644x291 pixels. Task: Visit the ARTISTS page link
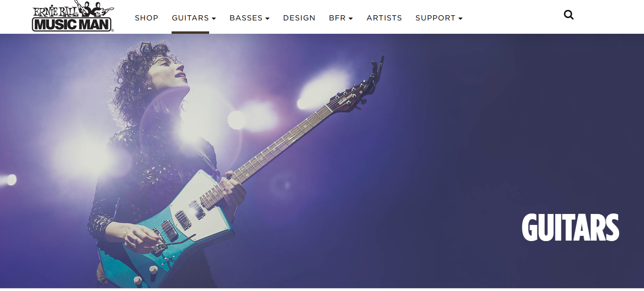[384, 18]
